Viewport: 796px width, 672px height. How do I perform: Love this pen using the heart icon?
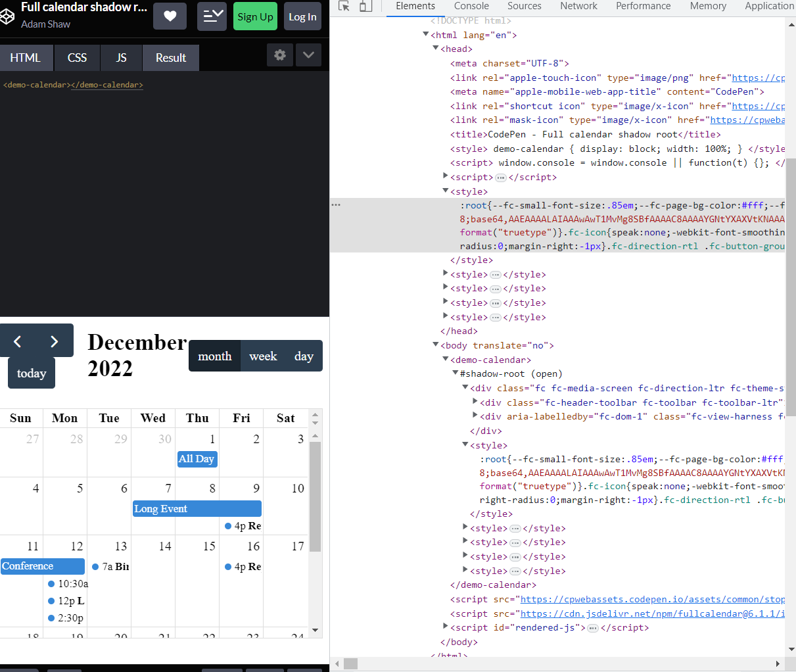pos(170,16)
